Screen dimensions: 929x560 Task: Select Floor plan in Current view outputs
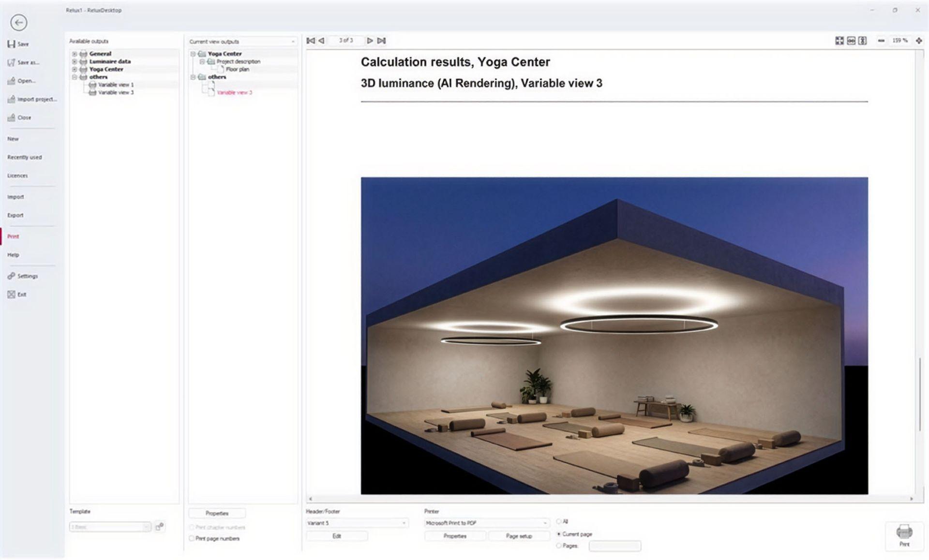pos(237,69)
